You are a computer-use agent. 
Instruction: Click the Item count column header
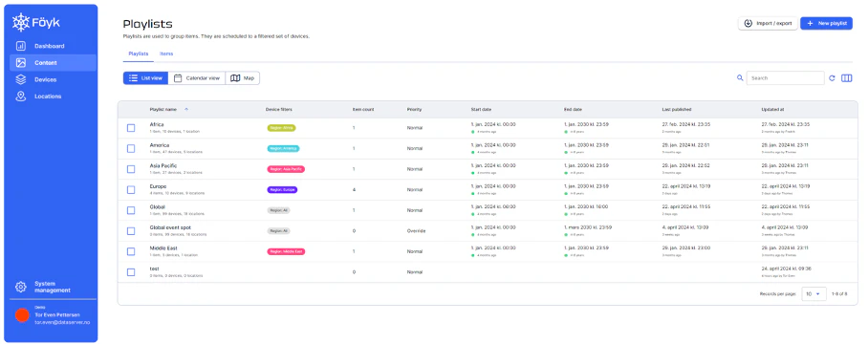(x=363, y=109)
